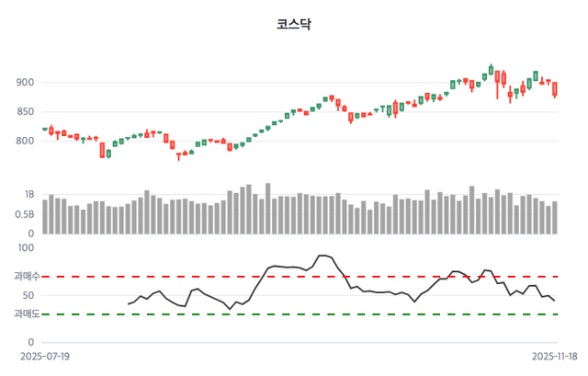Click the end date 2025-11-18
The width and height of the screenshot is (588, 376).
tap(555, 356)
